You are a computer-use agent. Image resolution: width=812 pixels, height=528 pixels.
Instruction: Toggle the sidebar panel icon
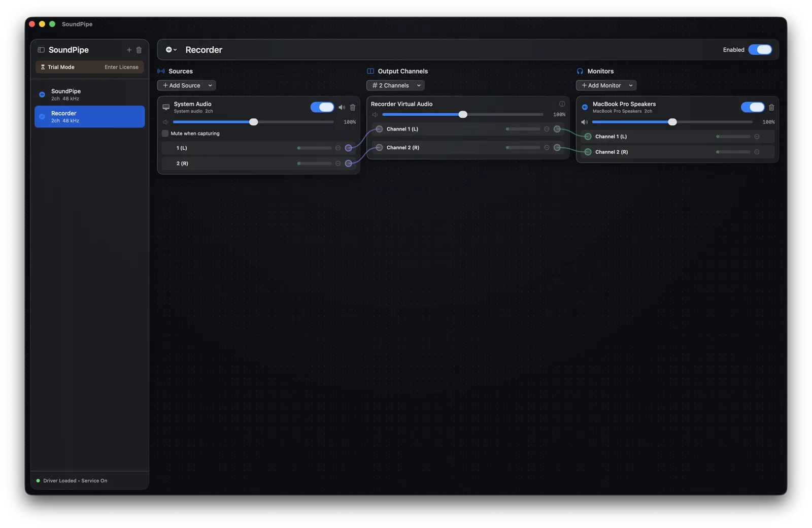(x=41, y=50)
